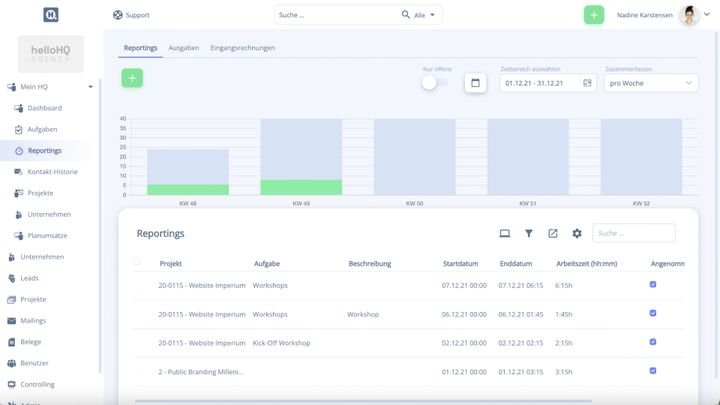Screen dimensions: 720x405
Task: Click the main Projekte sidebar icon
Action: [x=11, y=299]
